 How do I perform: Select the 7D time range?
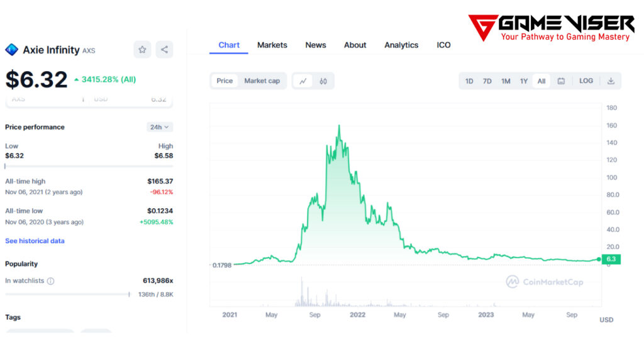(x=487, y=81)
